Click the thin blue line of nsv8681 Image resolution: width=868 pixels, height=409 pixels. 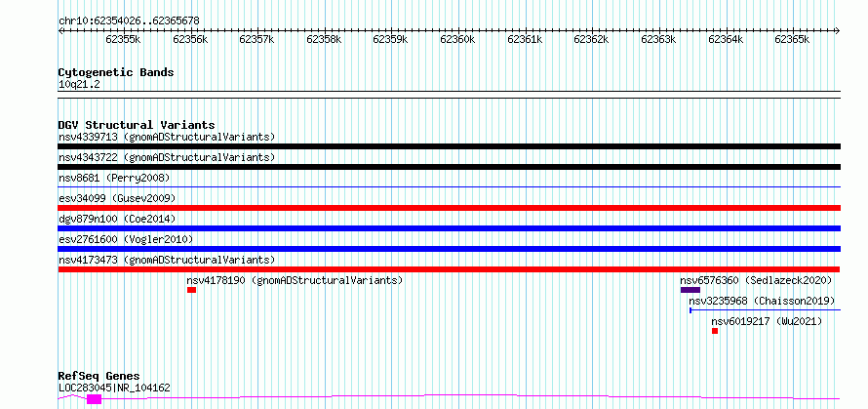[x=449, y=187]
